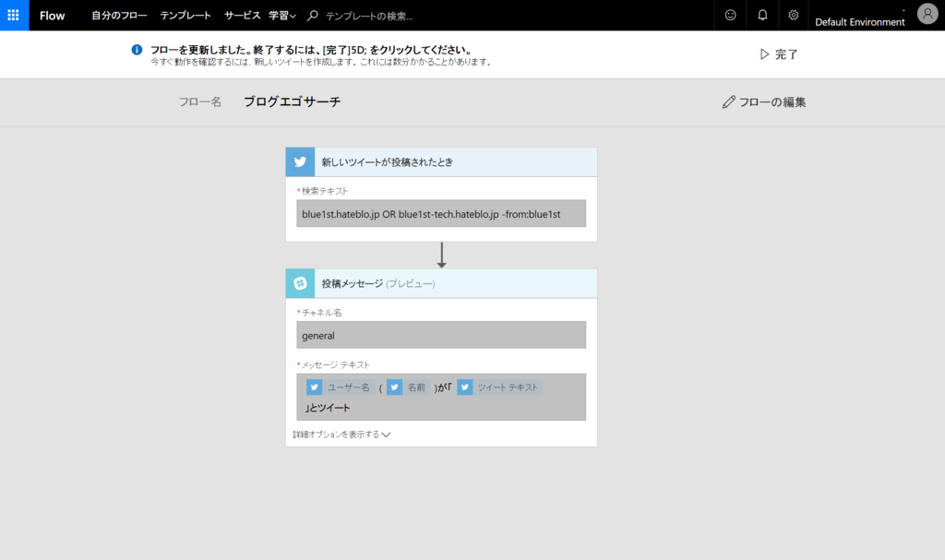The width and height of the screenshot is (945, 560).
Task: Click the 完了 button
Action: pos(779,54)
